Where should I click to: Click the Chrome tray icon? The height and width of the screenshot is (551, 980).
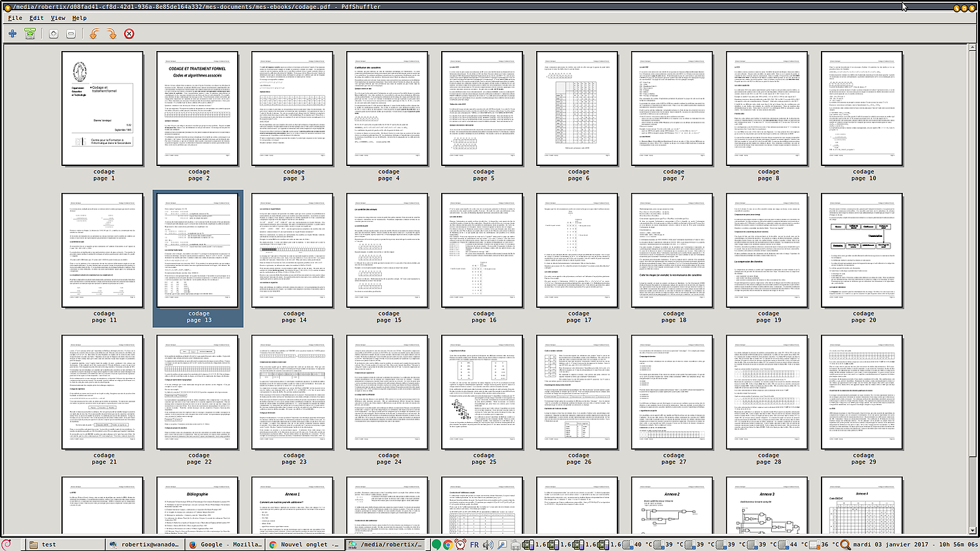pos(447,544)
